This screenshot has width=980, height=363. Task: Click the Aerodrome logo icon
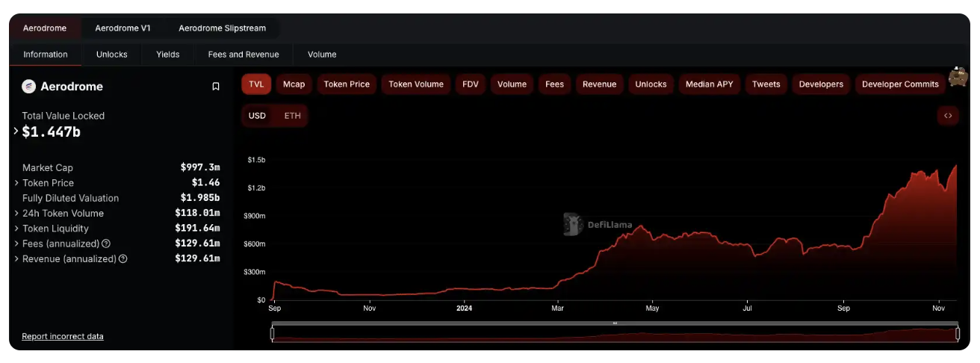[x=29, y=87]
